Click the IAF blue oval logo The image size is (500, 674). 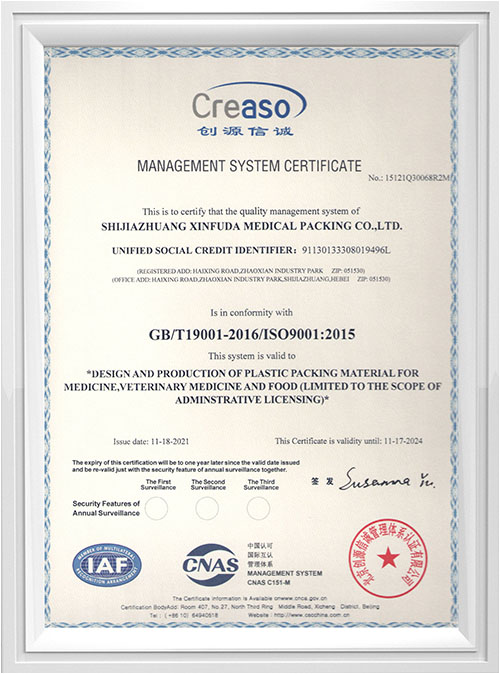click(x=107, y=565)
